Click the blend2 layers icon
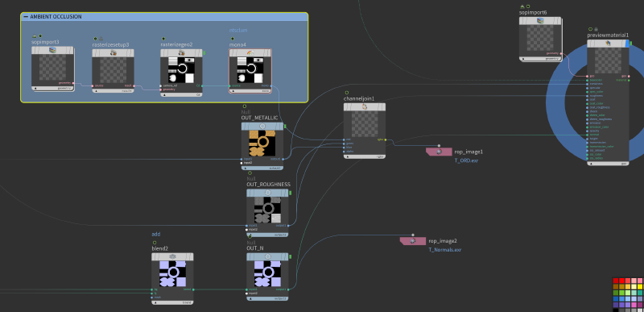 tap(172, 256)
